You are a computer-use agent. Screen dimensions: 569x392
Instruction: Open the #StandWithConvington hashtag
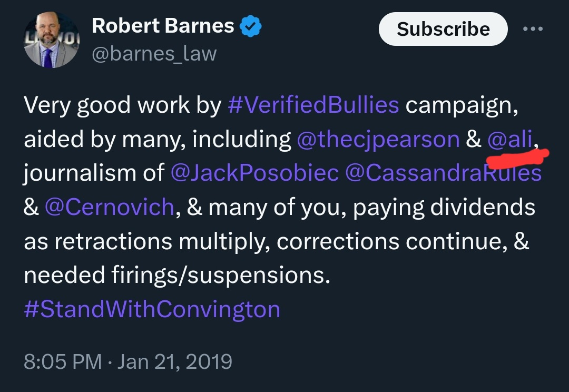tap(152, 310)
